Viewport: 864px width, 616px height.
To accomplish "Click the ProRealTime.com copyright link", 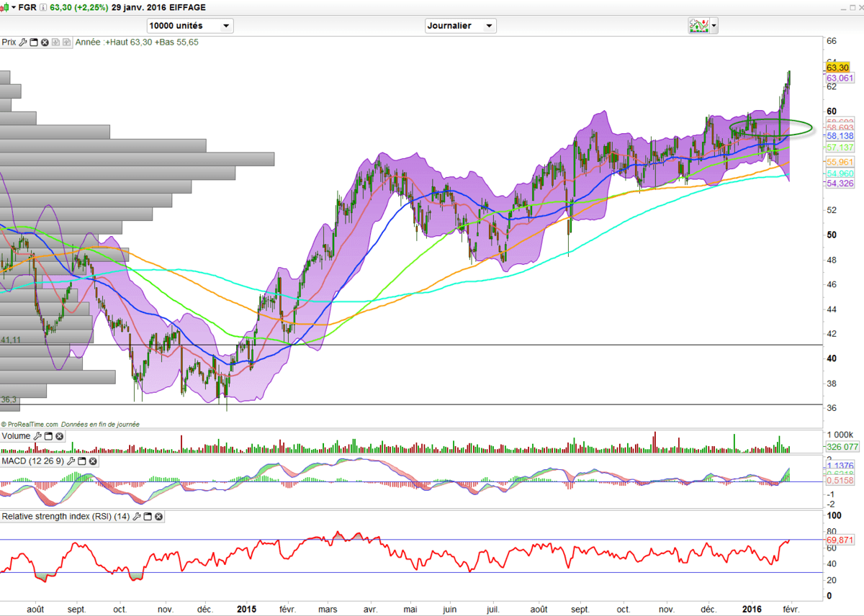I will point(32,425).
